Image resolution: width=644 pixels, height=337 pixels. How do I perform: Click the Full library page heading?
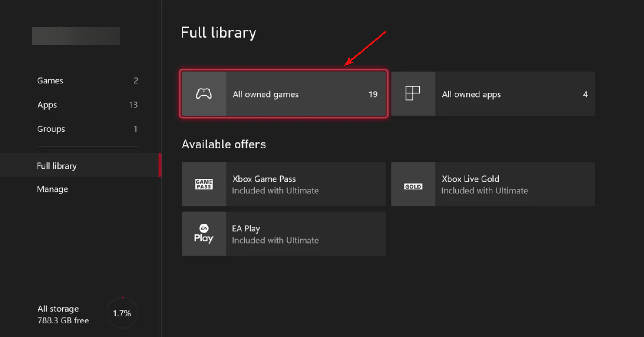tap(219, 33)
